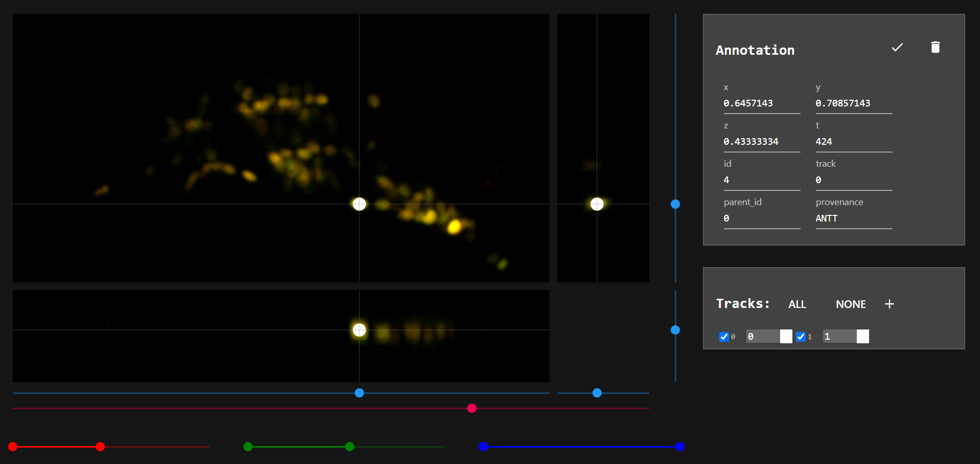This screenshot has width=980, height=464.
Task: Click the blue channel maximum handle
Action: [x=680, y=447]
